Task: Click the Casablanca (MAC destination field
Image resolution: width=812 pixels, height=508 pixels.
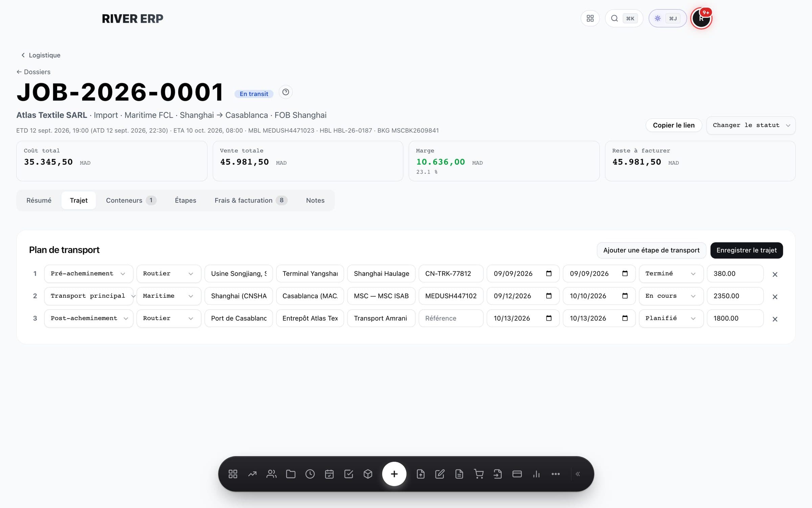Action: [310, 296]
